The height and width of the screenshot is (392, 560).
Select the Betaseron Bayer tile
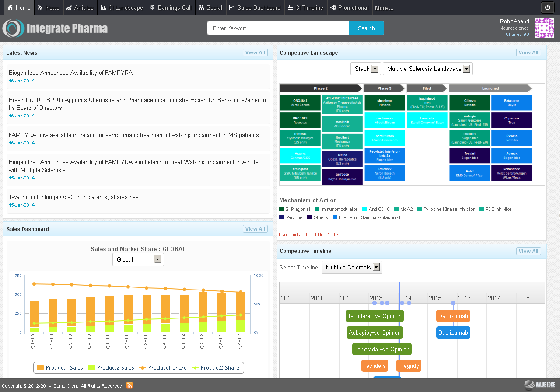pos(512,102)
